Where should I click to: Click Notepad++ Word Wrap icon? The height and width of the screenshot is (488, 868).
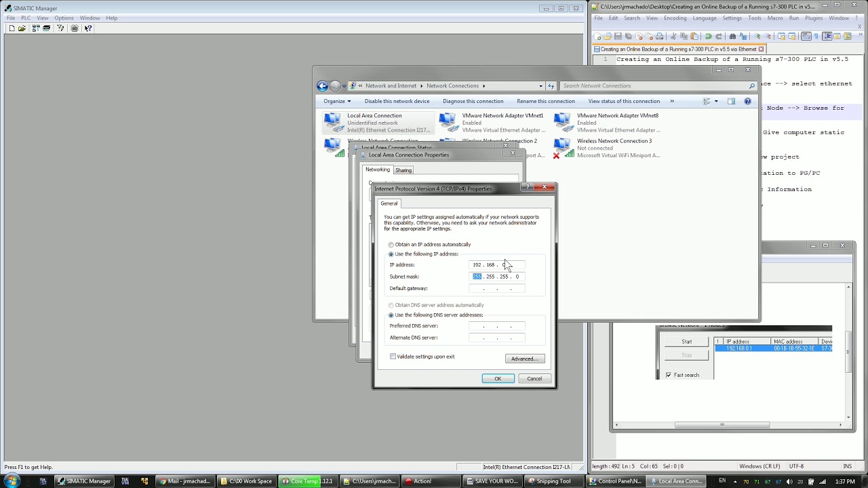click(x=806, y=37)
